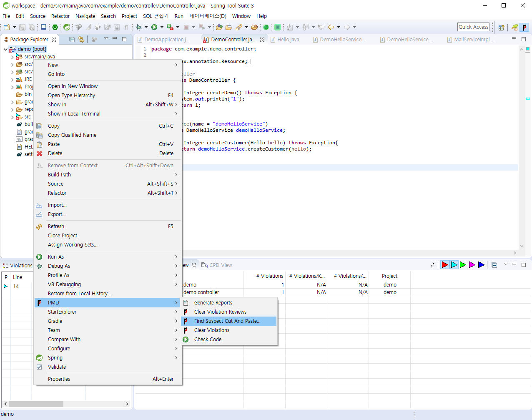
Task: Toggle the Validate checkbox menu item
Action: click(108, 367)
